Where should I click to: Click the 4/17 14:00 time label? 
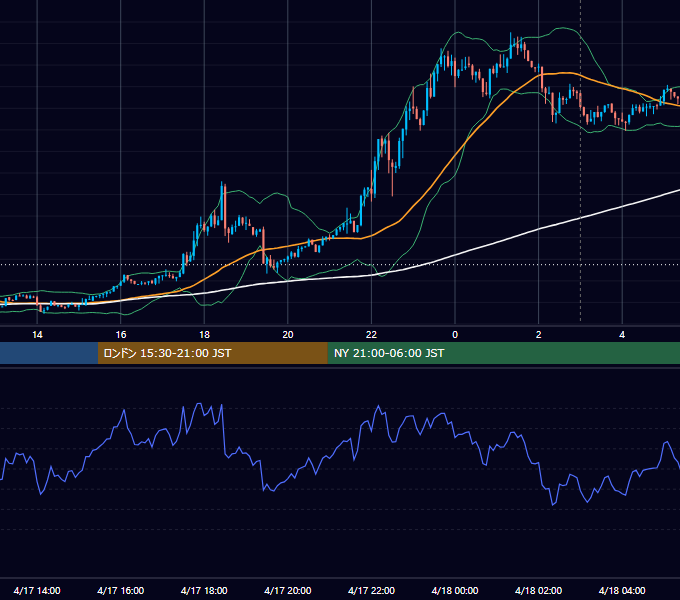[x=37, y=590]
